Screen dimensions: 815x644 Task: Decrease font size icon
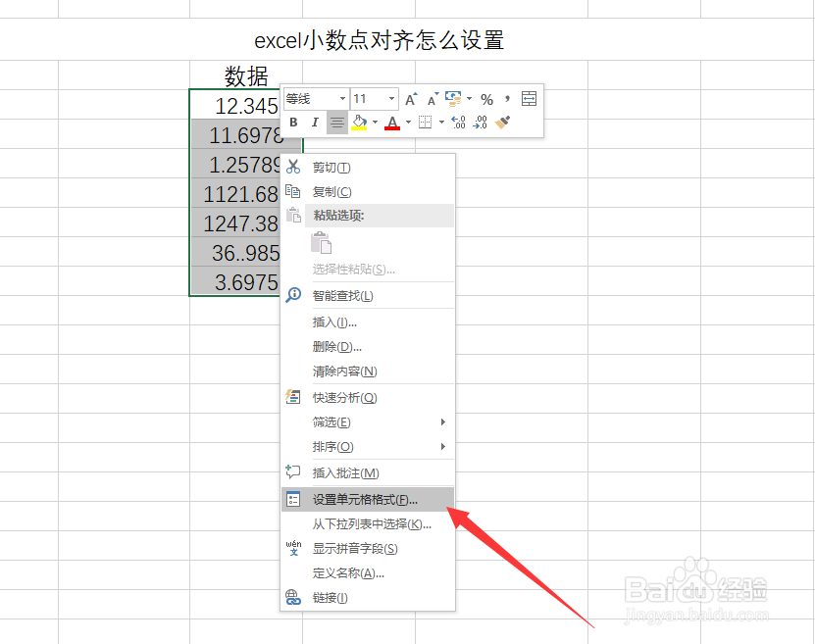click(x=433, y=99)
